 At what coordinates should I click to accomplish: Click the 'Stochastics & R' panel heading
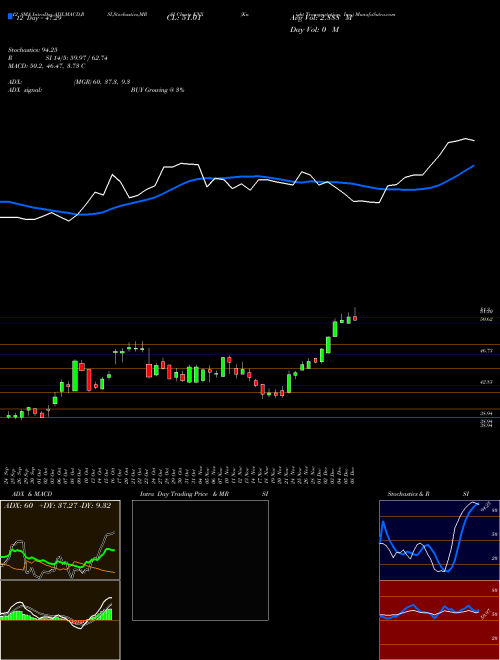point(409,494)
